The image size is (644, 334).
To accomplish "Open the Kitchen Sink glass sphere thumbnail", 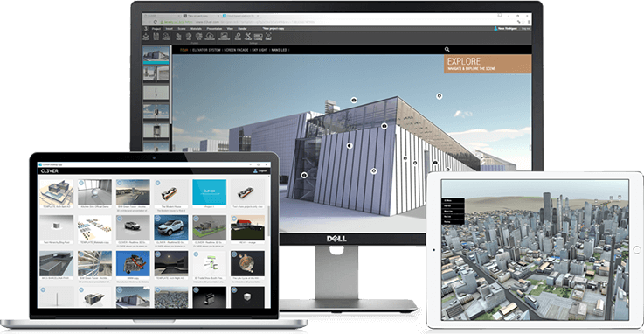I will [x=94, y=191].
